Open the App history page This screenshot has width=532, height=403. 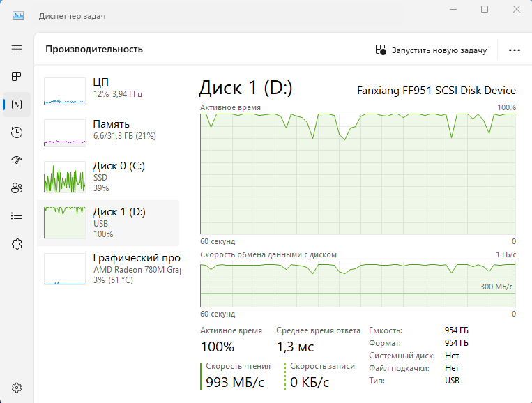[17, 132]
